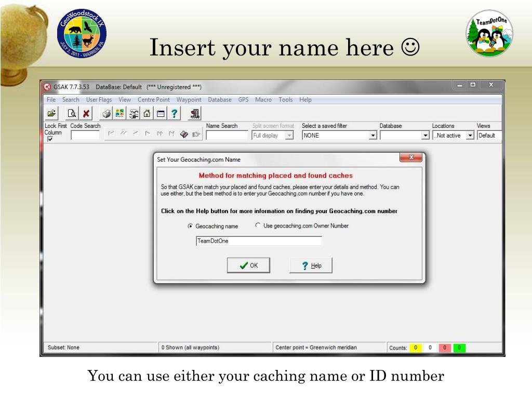Click the printer toolbar icon
The height and width of the screenshot is (399, 532).
(x=106, y=113)
